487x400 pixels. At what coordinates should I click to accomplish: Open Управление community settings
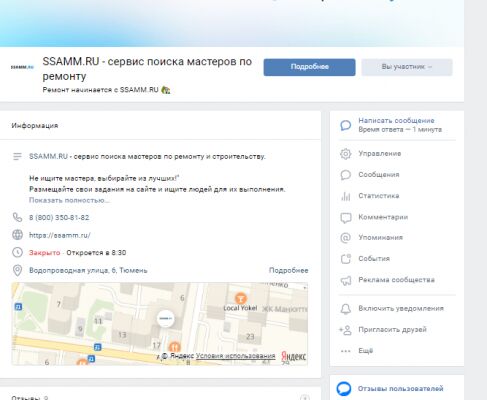pos(380,154)
